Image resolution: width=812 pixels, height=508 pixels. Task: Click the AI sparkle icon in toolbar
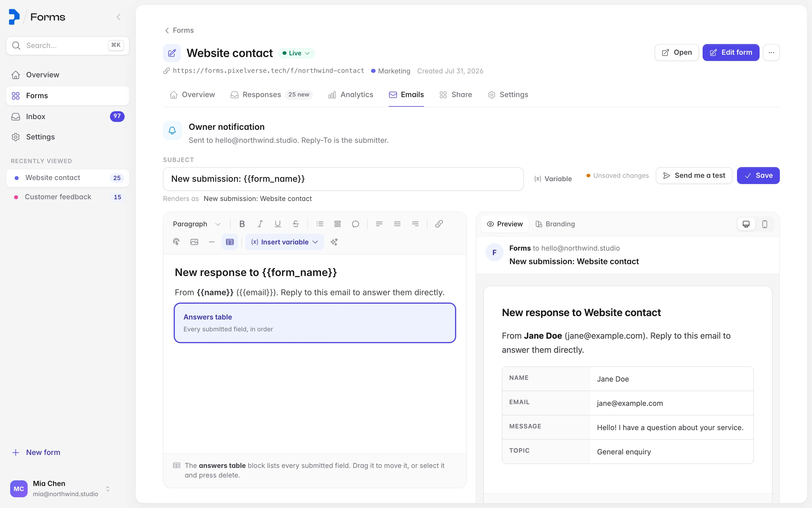coord(334,242)
